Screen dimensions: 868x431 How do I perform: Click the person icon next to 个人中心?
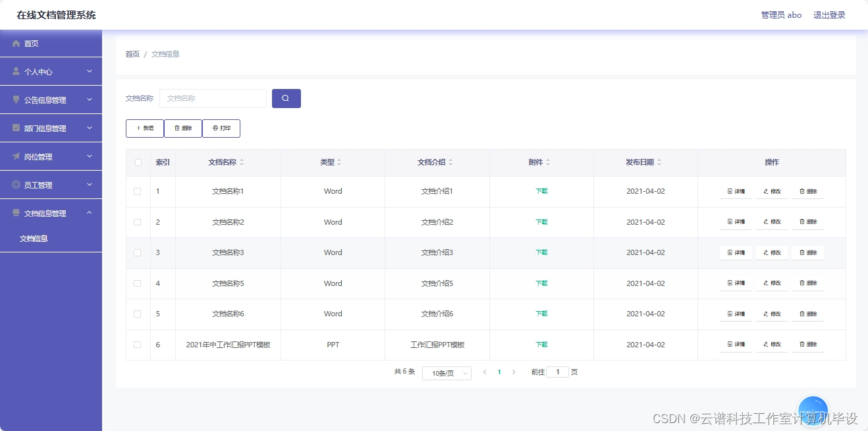coord(15,71)
